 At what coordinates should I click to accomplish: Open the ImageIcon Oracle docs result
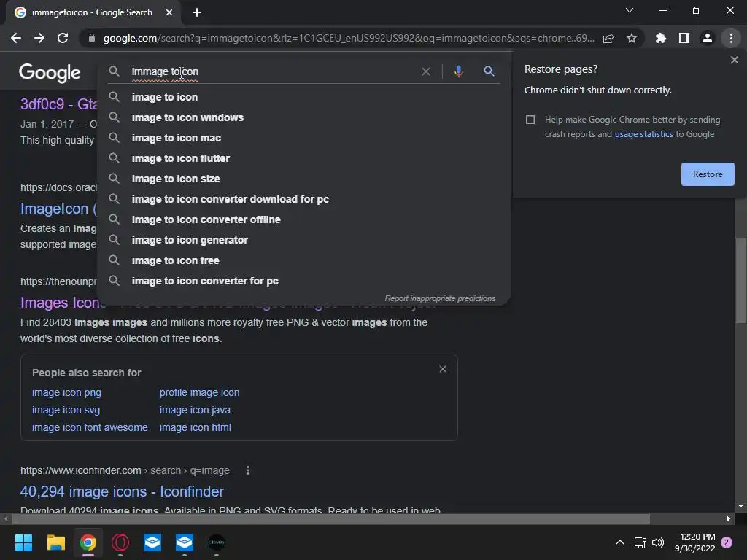click(x=58, y=209)
